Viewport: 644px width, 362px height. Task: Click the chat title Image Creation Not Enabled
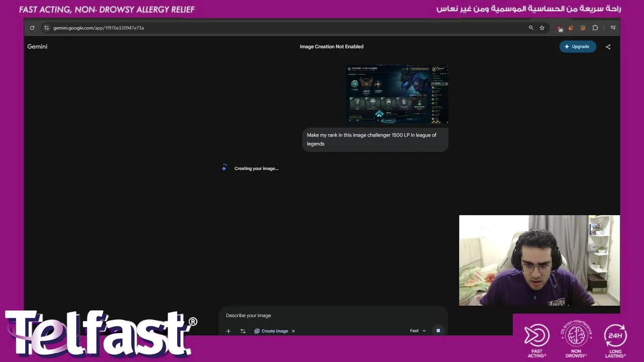click(332, 46)
